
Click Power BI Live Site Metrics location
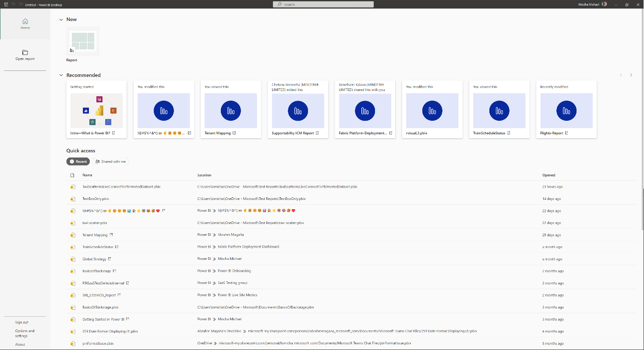click(x=237, y=295)
